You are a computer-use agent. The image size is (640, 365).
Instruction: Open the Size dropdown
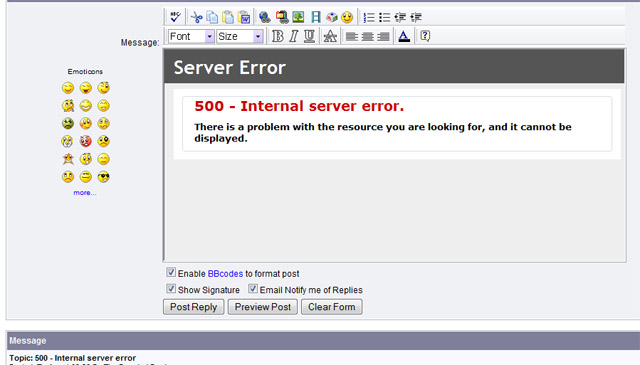(x=240, y=36)
